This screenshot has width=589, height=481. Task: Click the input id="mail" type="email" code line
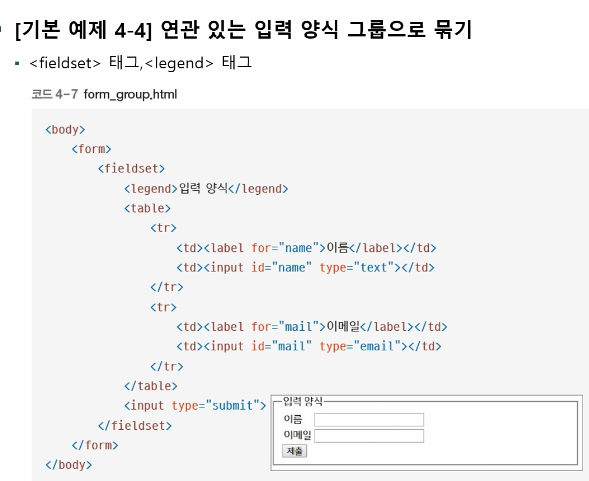[x=309, y=346]
